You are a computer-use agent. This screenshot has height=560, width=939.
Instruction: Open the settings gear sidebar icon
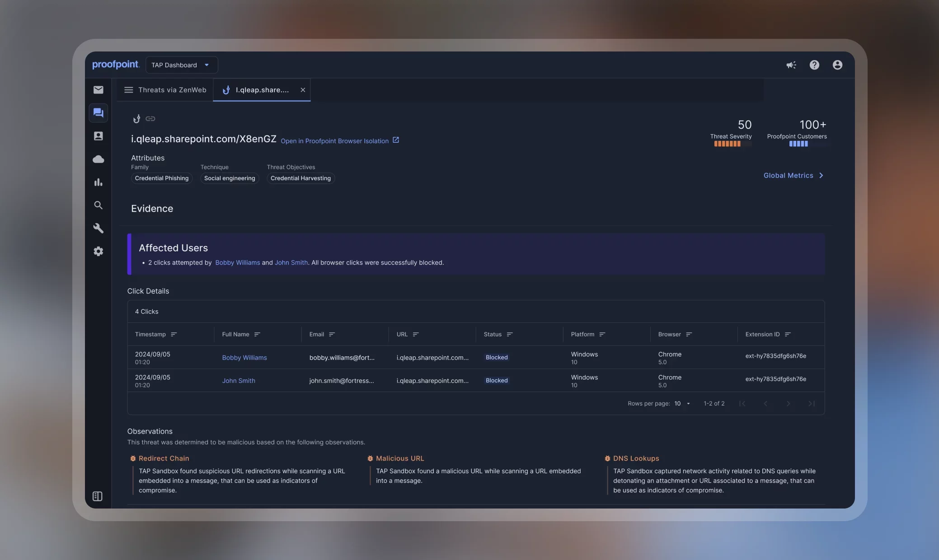tap(98, 251)
